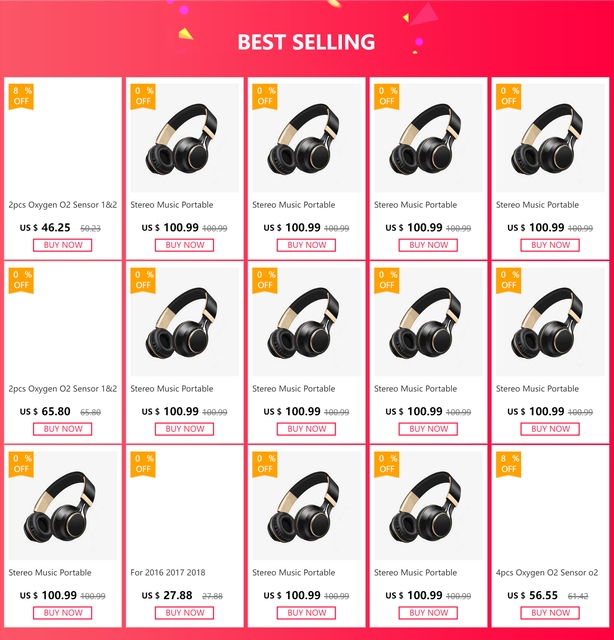This screenshot has height=640, width=614.
Task: Open the 2pcs Oxygen O2 Sensor title priced $46.25
Action: [x=63, y=205]
